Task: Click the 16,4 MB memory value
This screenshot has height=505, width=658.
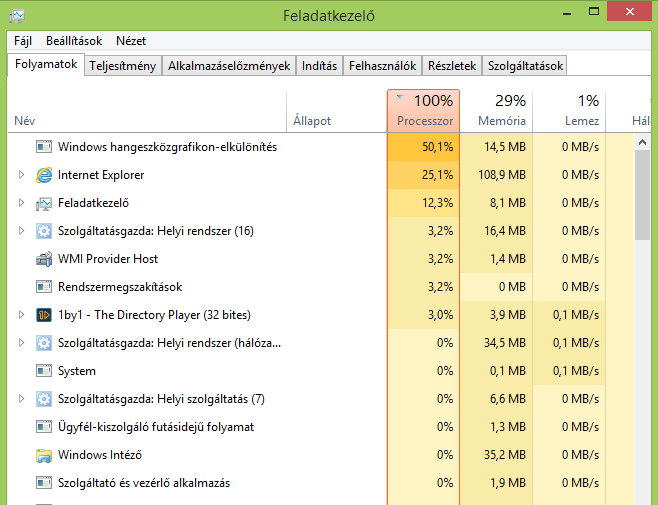Action: coord(505,231)
